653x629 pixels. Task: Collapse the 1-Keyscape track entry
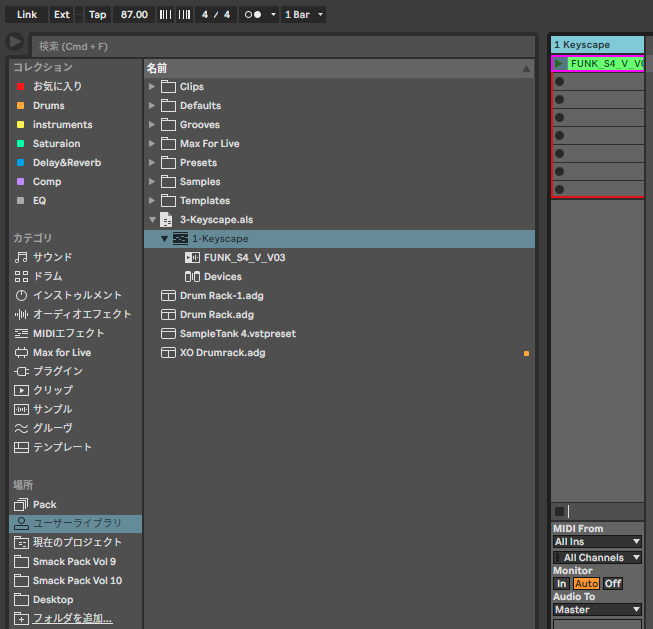pos(165,239)
